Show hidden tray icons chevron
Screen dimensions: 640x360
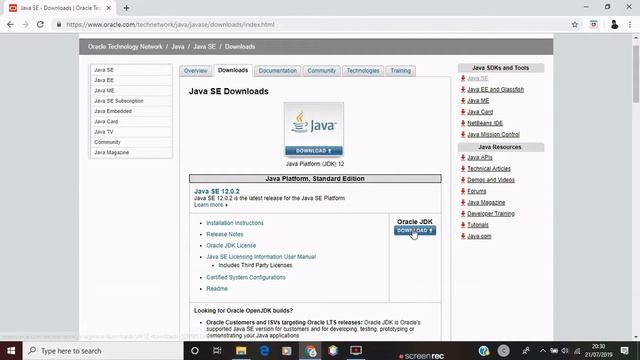click(542, 351)
